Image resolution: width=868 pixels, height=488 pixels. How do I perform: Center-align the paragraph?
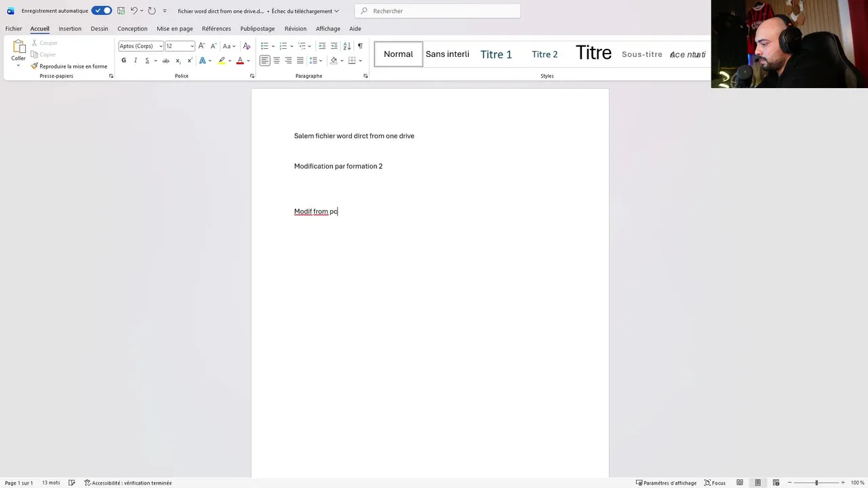pos(277,61)
